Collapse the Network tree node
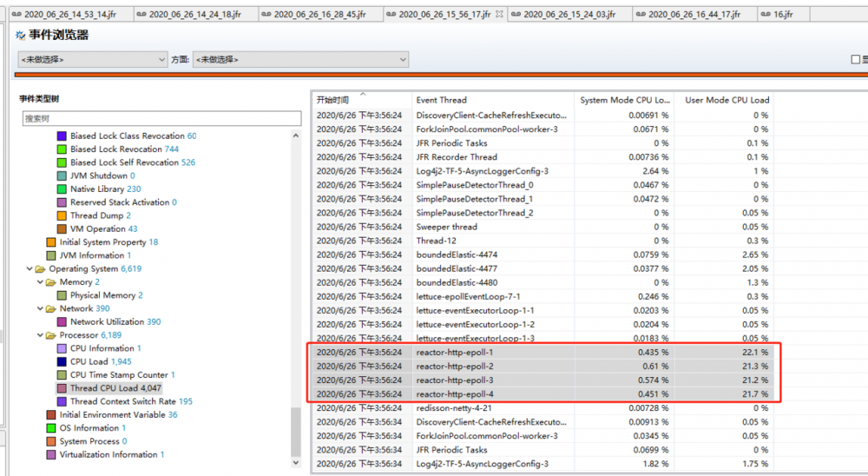Viewport: 868px width, 476px height. (x=40, y=308)
